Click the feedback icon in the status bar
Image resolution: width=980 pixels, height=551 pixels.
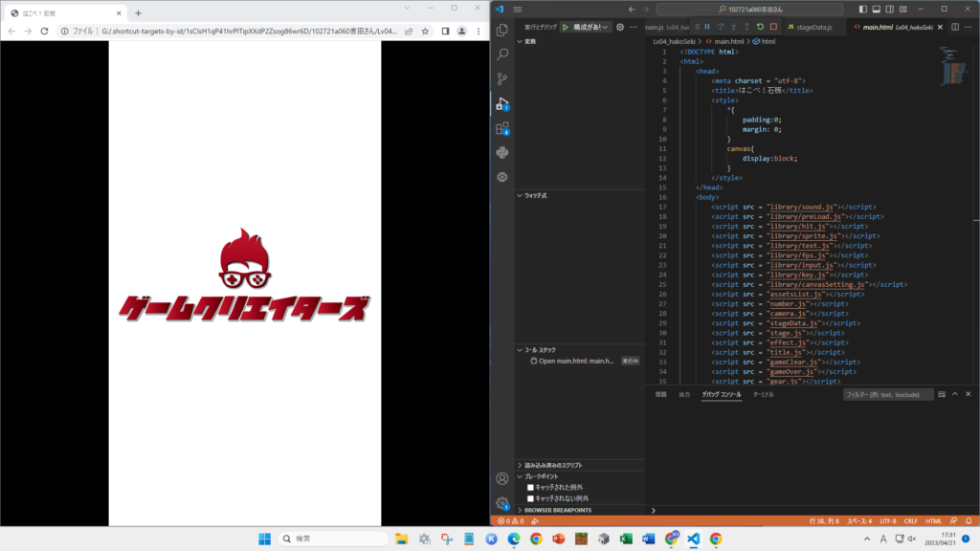pyautogui.click(x=954, y=521)
